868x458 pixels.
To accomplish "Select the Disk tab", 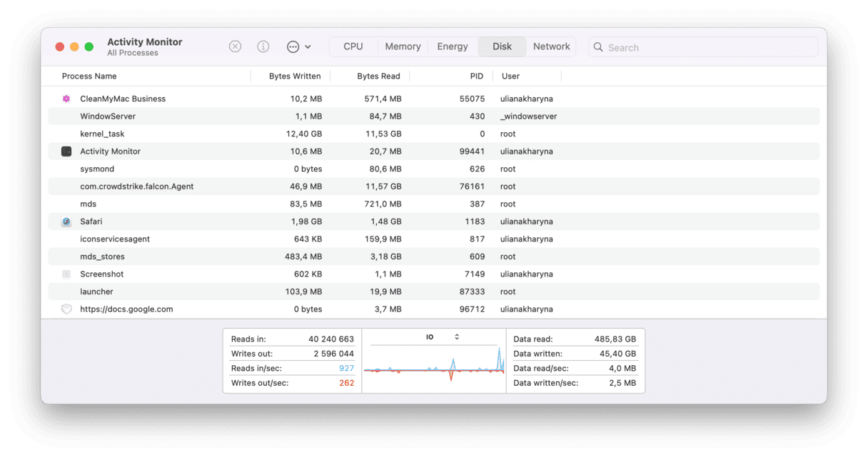I will pyautogui.click(x=502, y=46).
